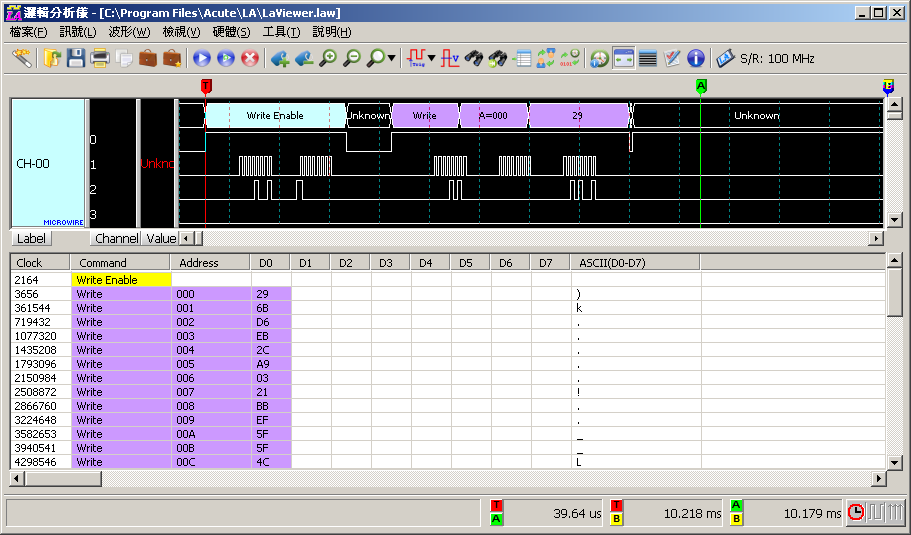Stop capture with the red X icon
The image size is (911, 535).
pos(250,58)
